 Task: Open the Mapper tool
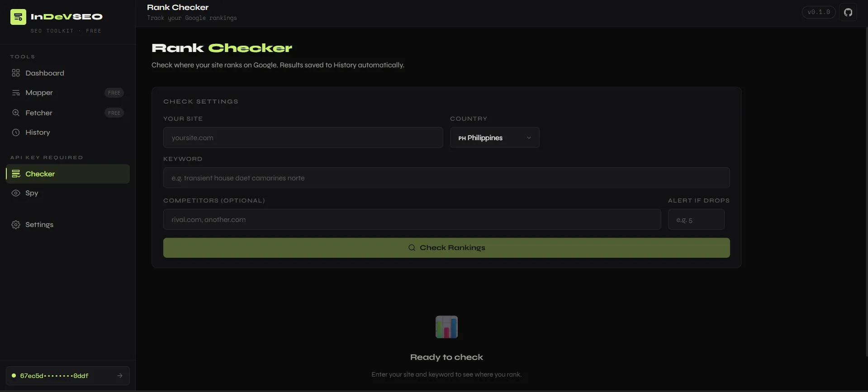pos(68,93)
